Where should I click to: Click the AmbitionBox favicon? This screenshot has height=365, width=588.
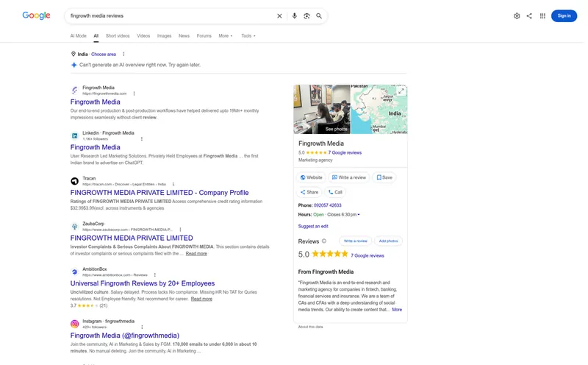(75, 272)
